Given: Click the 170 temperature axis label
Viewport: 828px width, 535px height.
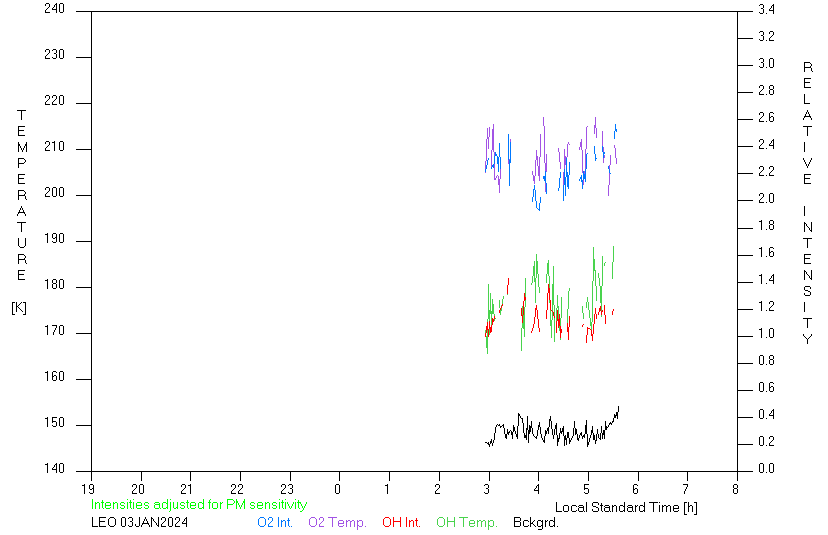Looking at the screenshot, I should pyautogui.click(x=54, y=331).
